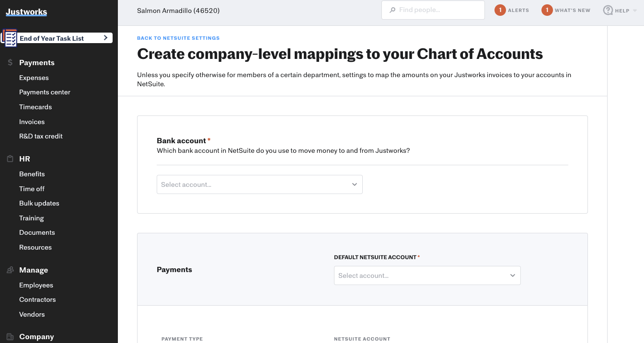Click the Payment Type column header

pyautogui.click(x=182, y=339)
